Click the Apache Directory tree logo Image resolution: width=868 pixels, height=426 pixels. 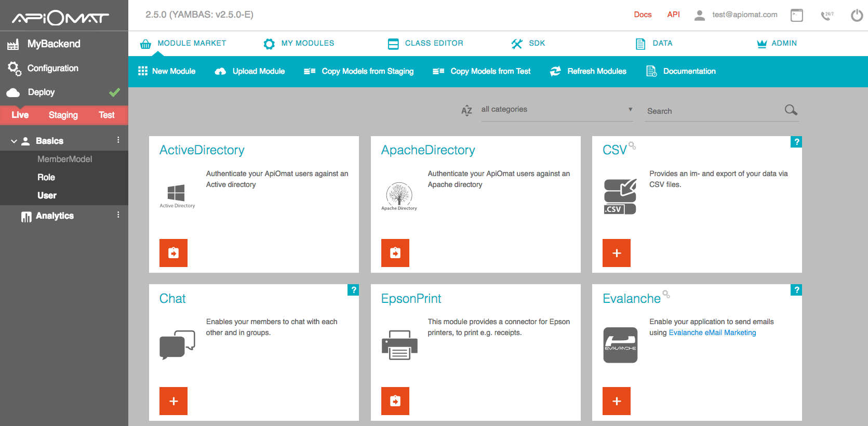399,196
